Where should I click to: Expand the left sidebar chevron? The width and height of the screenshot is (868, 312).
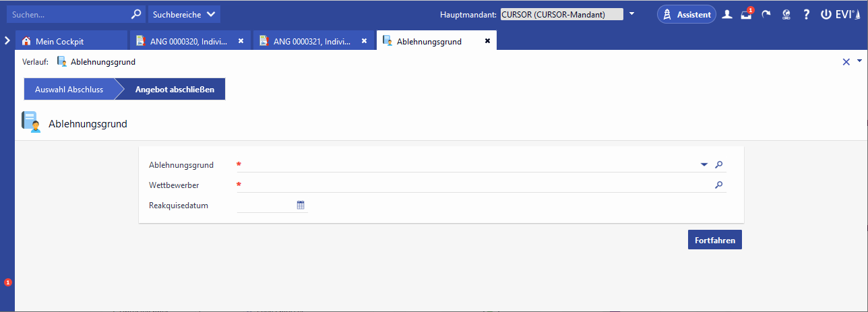7,40
